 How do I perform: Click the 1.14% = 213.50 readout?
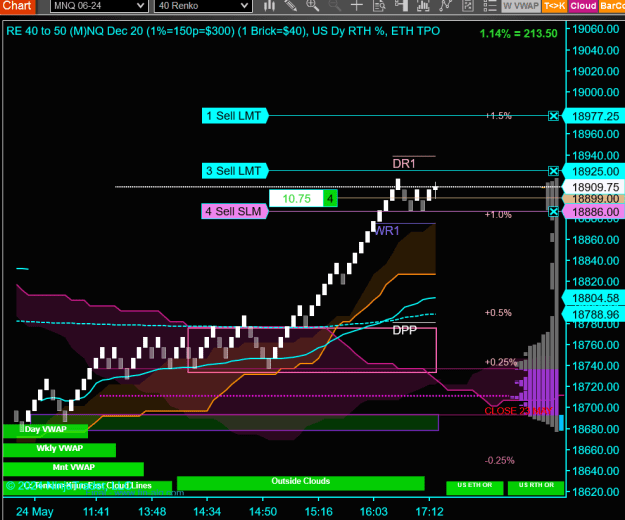point(518,33)
